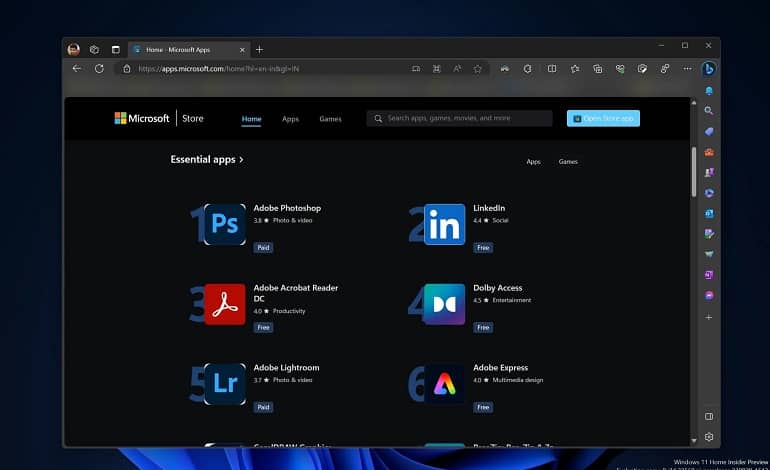Open the Workspaces icon in title bar
This screenshot has height=470, width=770.
click(x=94, y=49)
